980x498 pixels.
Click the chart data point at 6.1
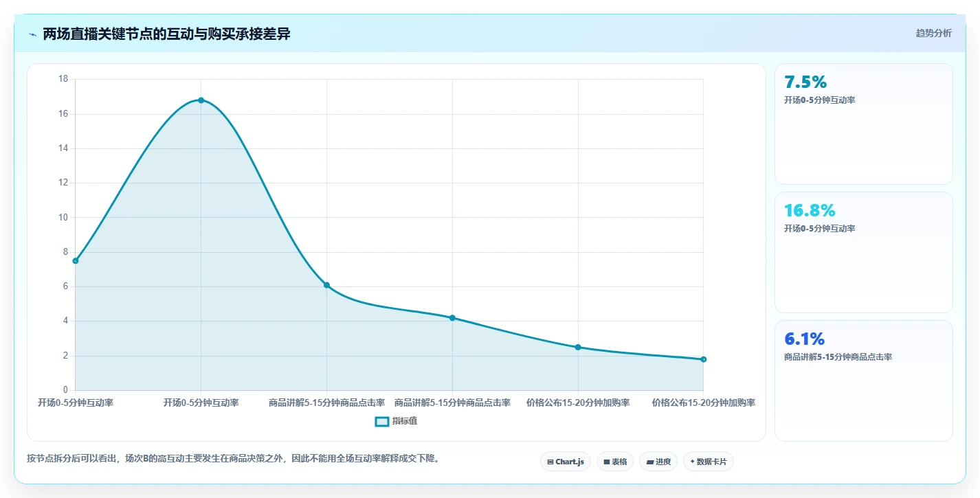[x=326, y=285]
